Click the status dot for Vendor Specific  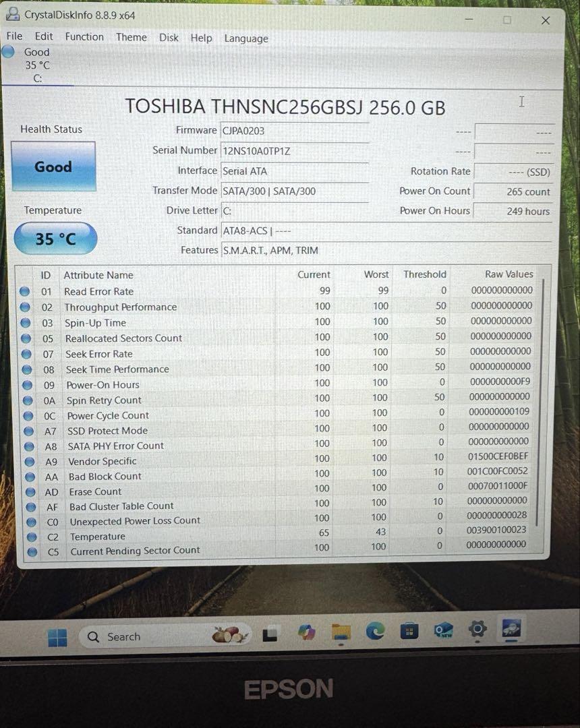coord(30,462)
